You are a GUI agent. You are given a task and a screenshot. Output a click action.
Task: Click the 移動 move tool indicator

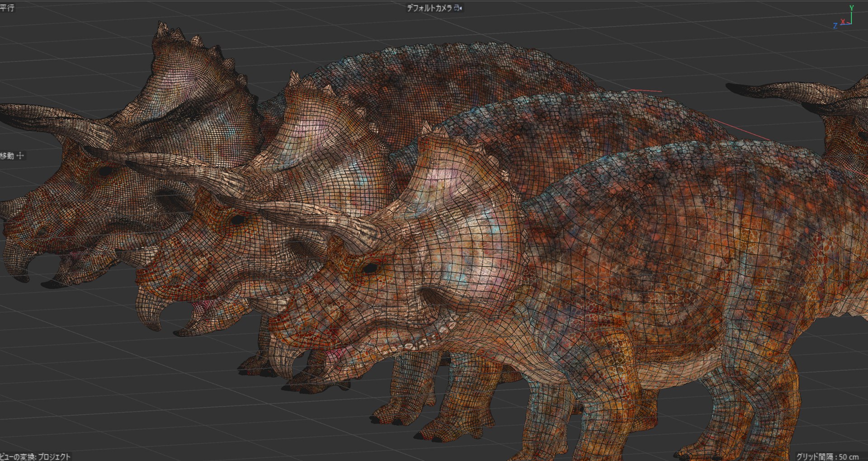point(12,156)
